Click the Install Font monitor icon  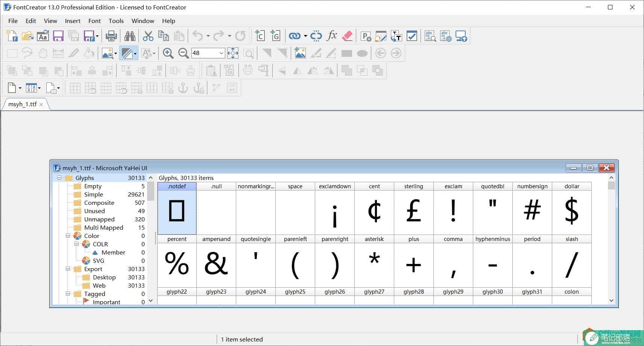point(461,36)
